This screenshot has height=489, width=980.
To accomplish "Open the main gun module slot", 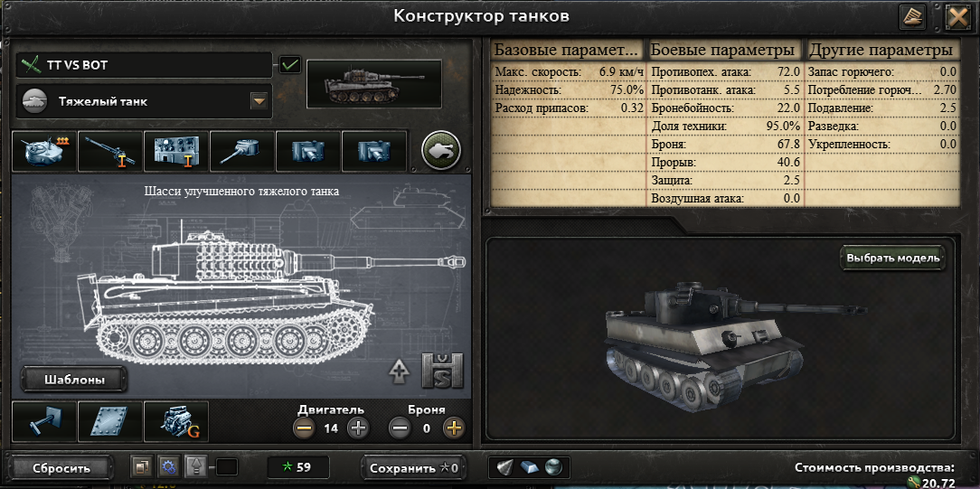I will pos(110,151).
